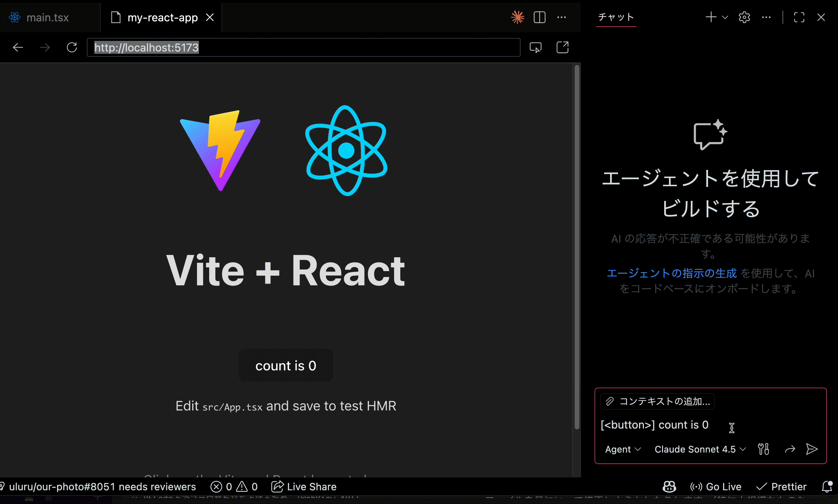Open pull request needs reviewers item
The image size is (838, 504).
(99, 487)
